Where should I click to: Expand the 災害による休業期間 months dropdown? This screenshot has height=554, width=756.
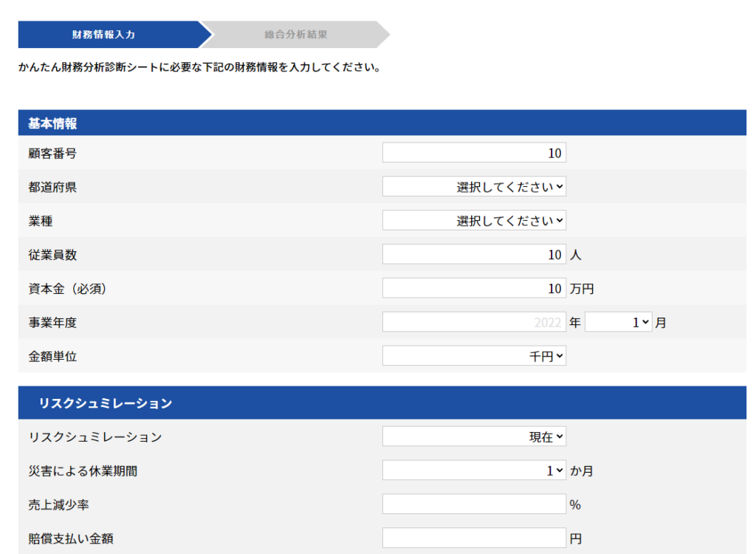click(474, 471)
